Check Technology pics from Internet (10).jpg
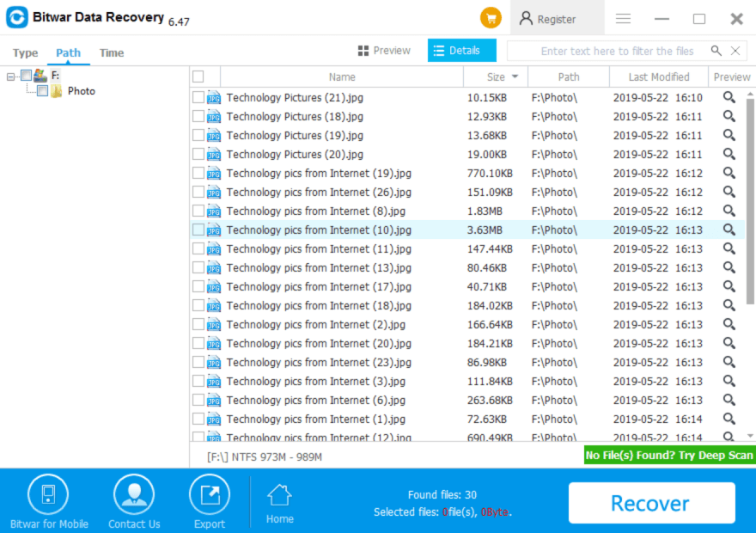Screen dimensions: 756x533 [198, 230]
